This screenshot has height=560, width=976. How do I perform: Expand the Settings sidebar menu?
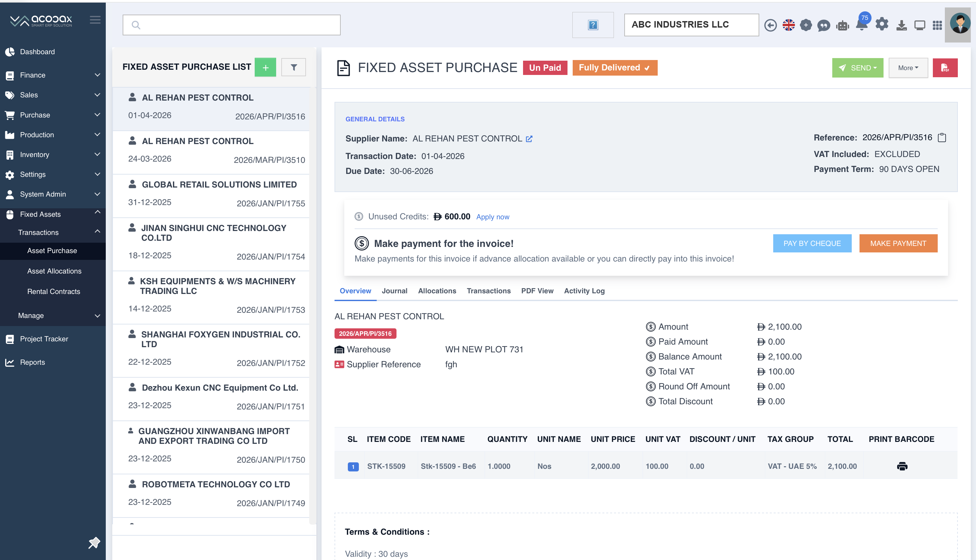point(53,175)
